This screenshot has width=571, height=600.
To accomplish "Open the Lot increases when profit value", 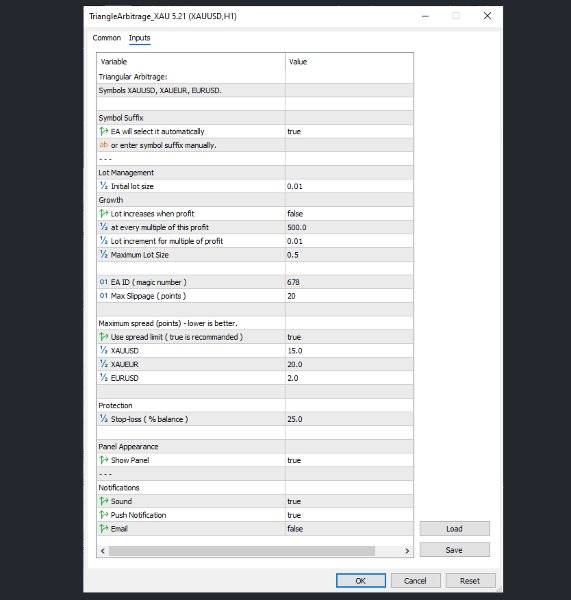I will (349, 214).
